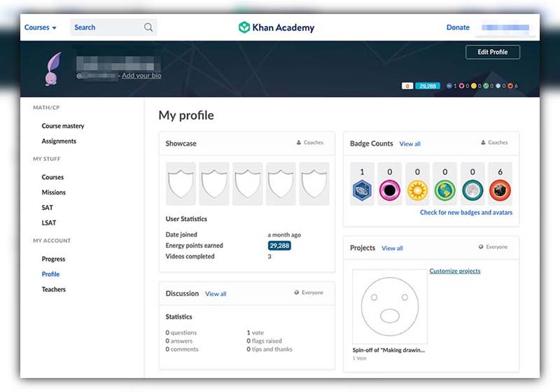This screenshot has height=392, width=560.
Task: Click Check for new badges and avatars
Action: [466, 212]
